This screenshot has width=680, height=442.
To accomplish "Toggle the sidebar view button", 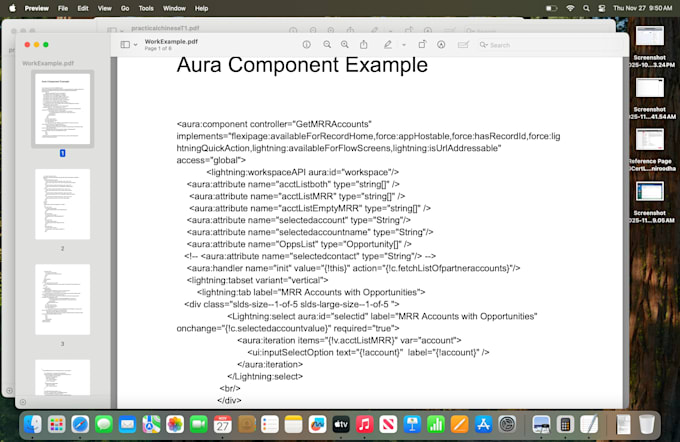I will point(125,45).
